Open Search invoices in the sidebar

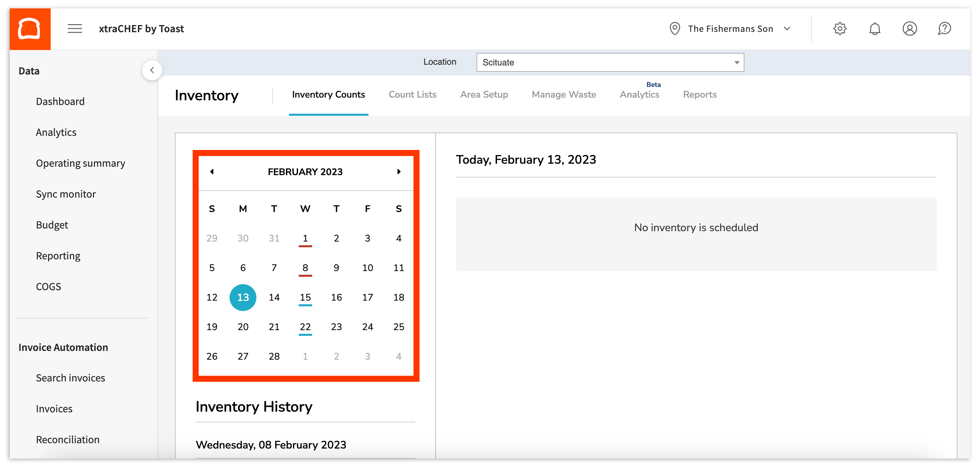(70, 378)
